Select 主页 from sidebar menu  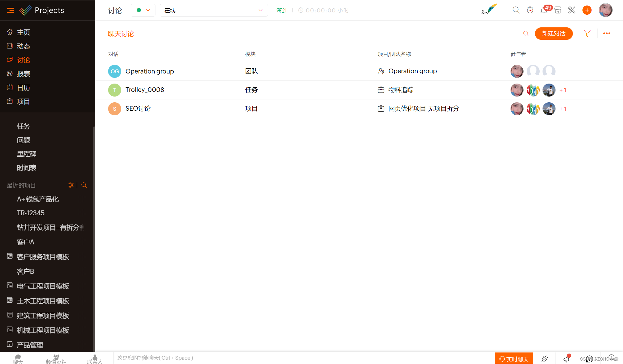pyautogui.click(x=24, y=32)
